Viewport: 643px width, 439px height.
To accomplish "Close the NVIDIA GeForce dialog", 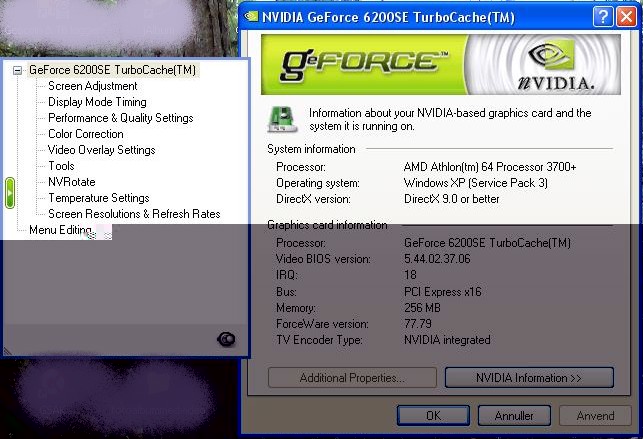I will coord(627,17).
